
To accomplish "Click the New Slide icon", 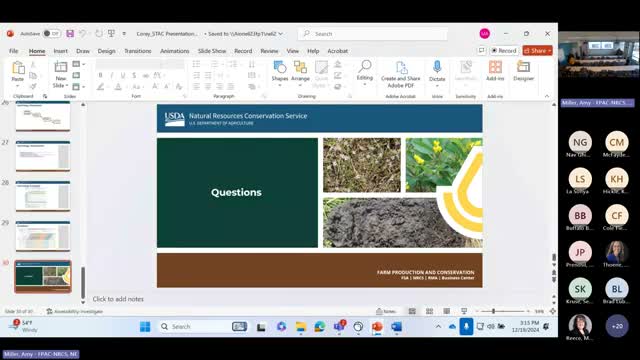I will 60,67.
